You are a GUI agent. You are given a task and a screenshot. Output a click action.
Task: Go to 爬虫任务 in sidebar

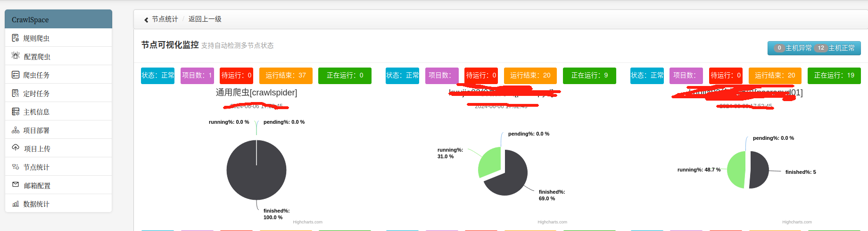[58, 75]
